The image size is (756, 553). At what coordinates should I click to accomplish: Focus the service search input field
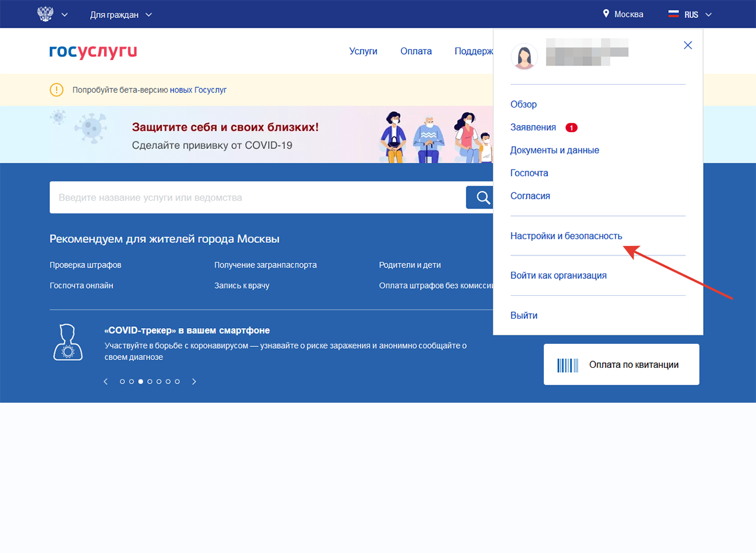pos(257,197)
